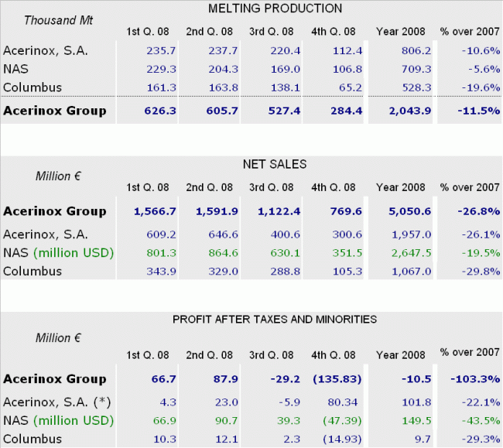The width and height of the screenshot is (503, 448).
Task: Click the NAS (million USD) label under Net Sales
Action: (58, 252)
